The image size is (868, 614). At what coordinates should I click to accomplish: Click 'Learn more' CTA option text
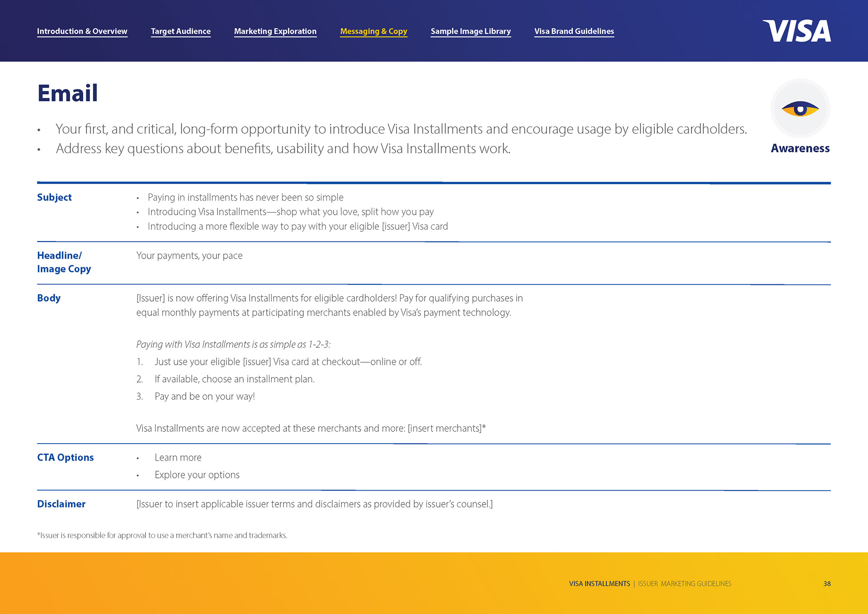(x=178, y=458)
